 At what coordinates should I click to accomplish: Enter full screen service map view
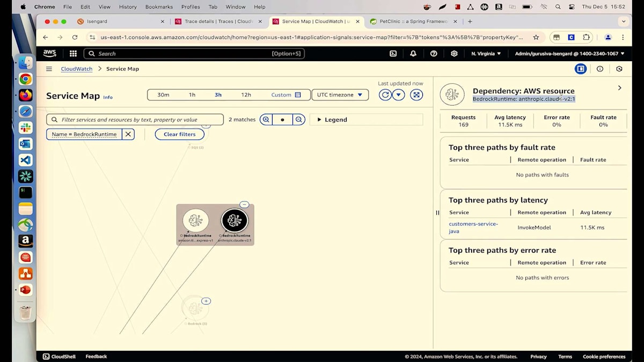coord(416,95)
